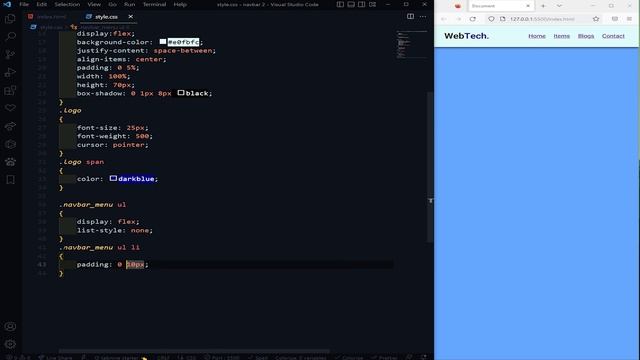640x360 pixels.
Task: Click the Prettier status bar item
Action: (x=384, y=358)
